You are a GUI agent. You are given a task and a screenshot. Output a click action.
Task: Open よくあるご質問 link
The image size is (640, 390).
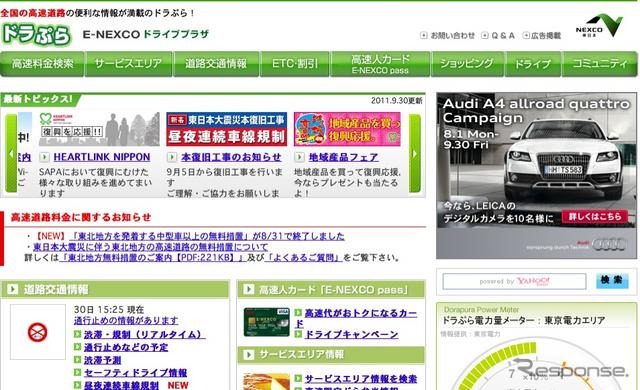coord(303,258)
